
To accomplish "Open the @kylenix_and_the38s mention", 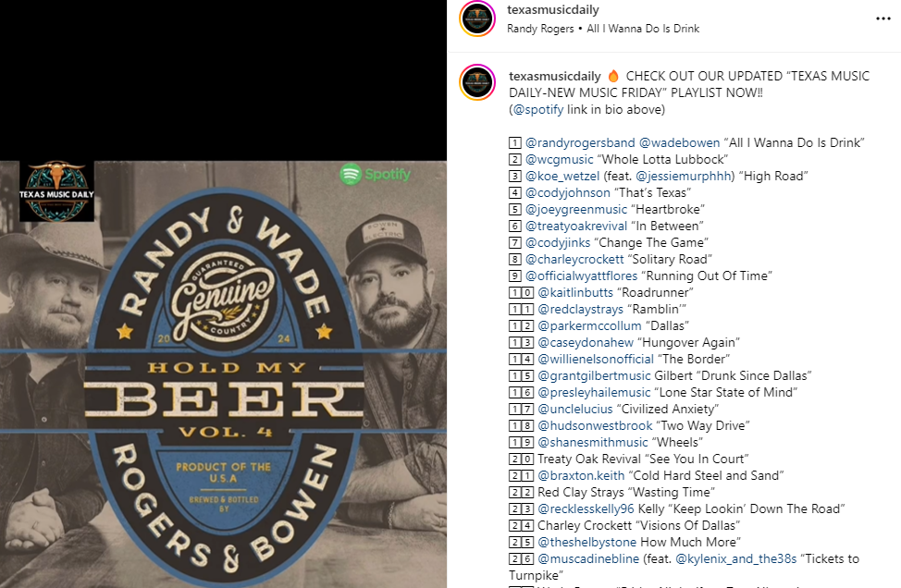I will pos(736,559).
